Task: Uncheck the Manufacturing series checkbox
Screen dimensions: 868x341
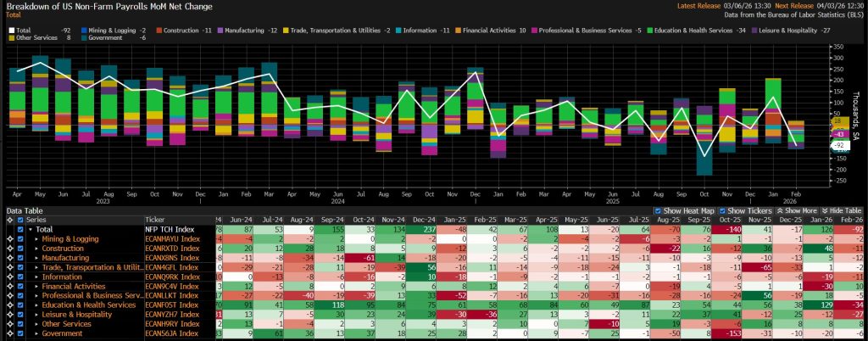Action: pyautogui.click(x=20, y=257)
